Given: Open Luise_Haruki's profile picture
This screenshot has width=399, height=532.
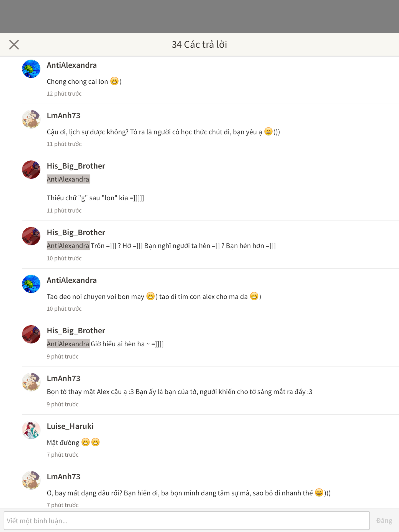Looking at the screenshot, I should click(x=31, y=430).
